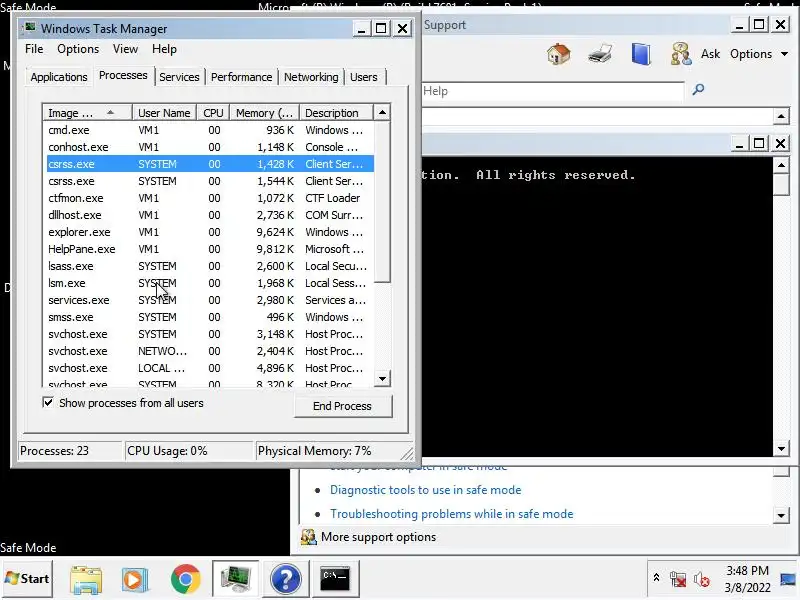The height and width of the screenshot is (600, 800).
Task: Switch to Performance tab
Action: [241, 77]
